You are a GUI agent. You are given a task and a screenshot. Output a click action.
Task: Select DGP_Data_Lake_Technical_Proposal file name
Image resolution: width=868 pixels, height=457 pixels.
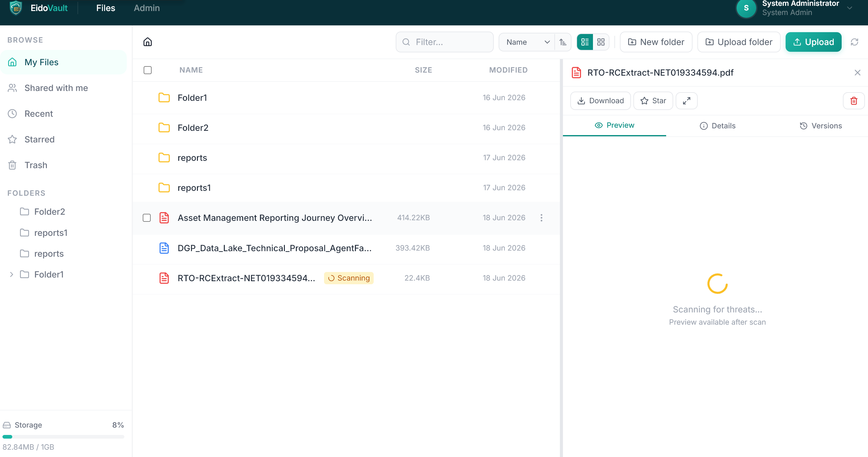tap(275, 248)
